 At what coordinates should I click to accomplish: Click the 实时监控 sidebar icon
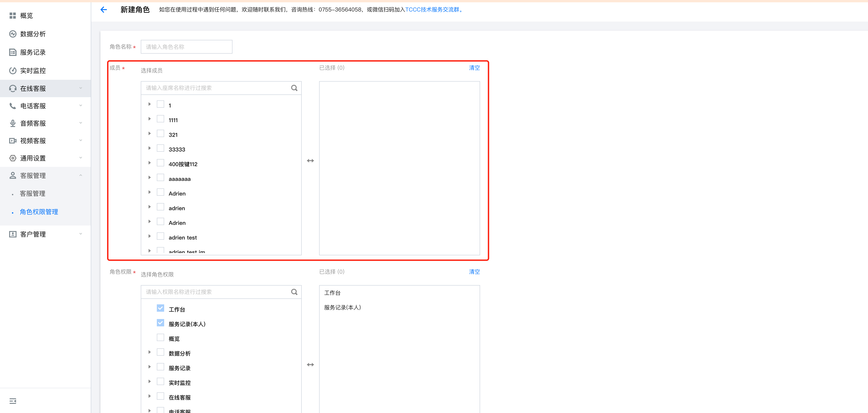click(x=13, y=70)
